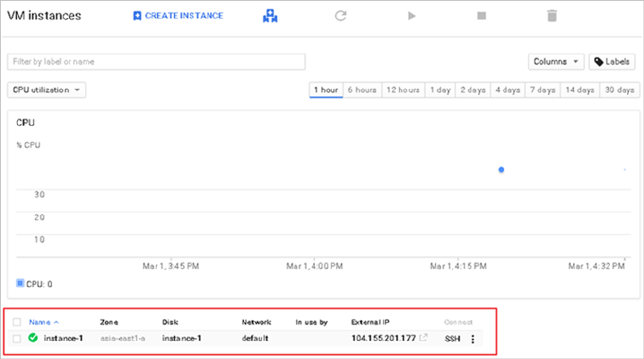Image resolution: width=644 pixels, height=359 pixels.
Task: Click the instance group icon in toolbar
Action: tap(270, 15)
